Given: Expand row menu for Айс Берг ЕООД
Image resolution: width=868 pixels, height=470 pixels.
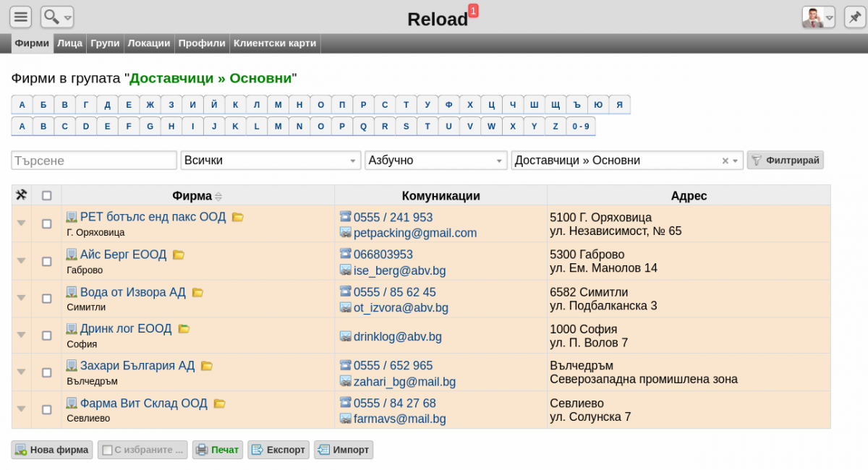Looking at the screenshot, I should tap(21, 260).
